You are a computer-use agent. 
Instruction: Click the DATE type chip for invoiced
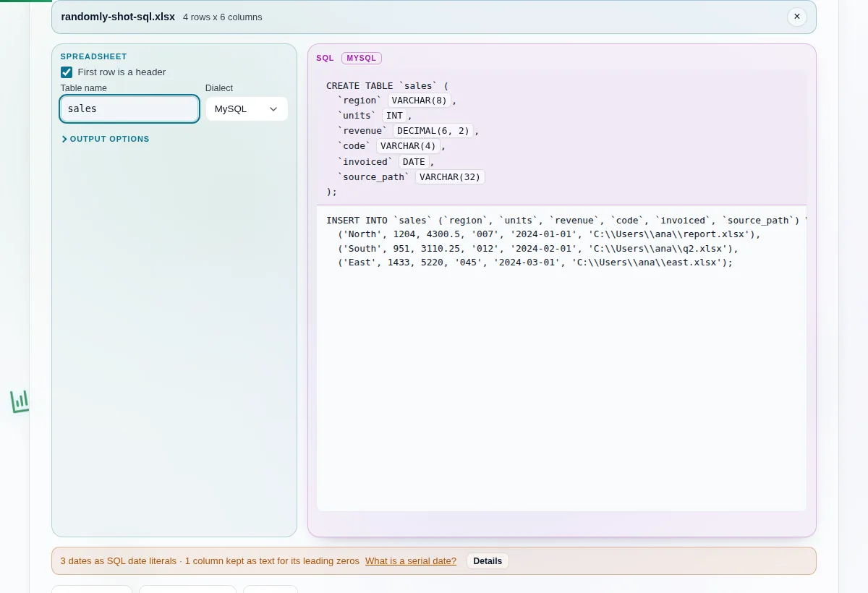pyautogui.click(x=414, y=162)
